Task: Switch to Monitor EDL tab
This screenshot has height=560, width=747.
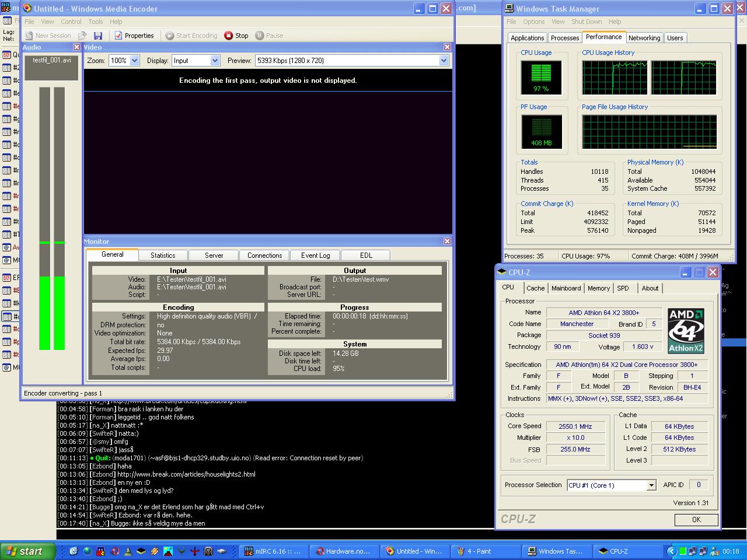Action: point(366,256)
